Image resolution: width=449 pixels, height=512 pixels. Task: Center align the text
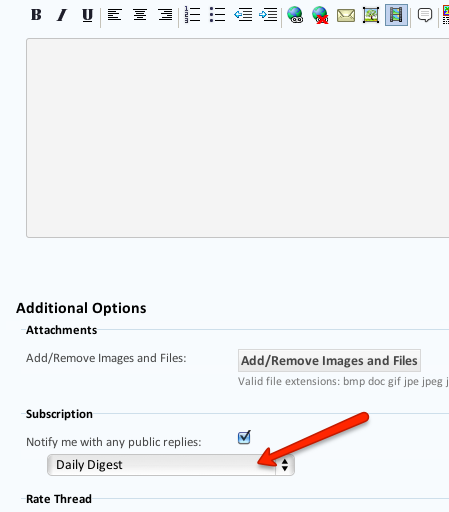tap(140, 15)
